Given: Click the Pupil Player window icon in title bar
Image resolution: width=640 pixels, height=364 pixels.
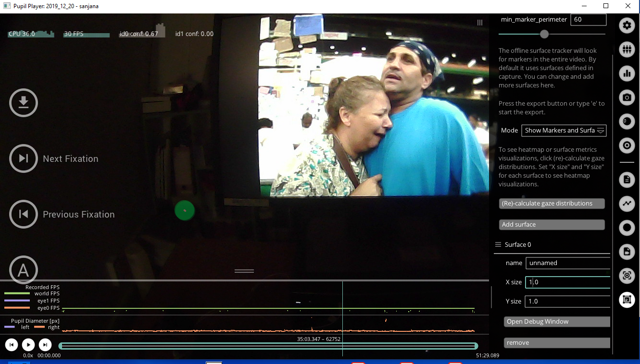Looking at the screenshot, I should tap(7, 6).
